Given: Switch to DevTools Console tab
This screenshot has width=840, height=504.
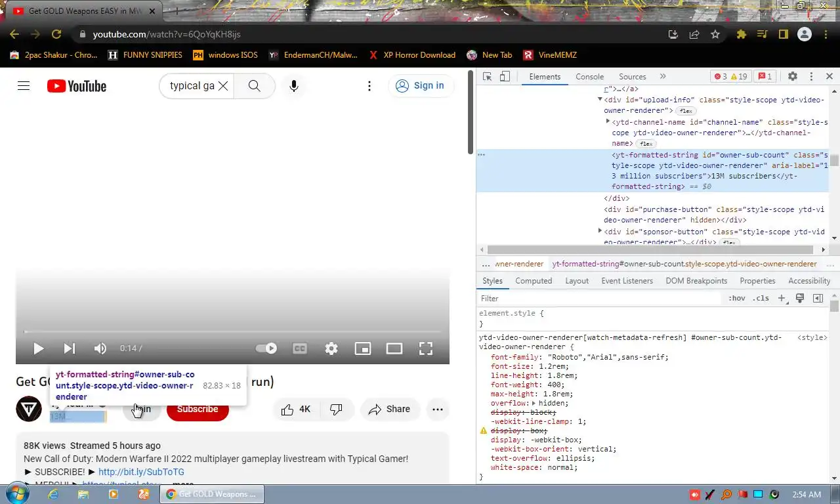Looking at the screenshot, I should 589,76.
